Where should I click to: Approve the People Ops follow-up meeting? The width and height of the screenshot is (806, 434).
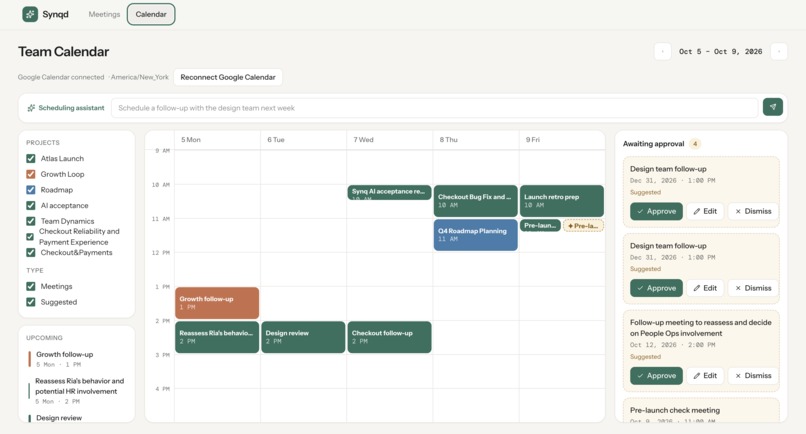point(656,376)
